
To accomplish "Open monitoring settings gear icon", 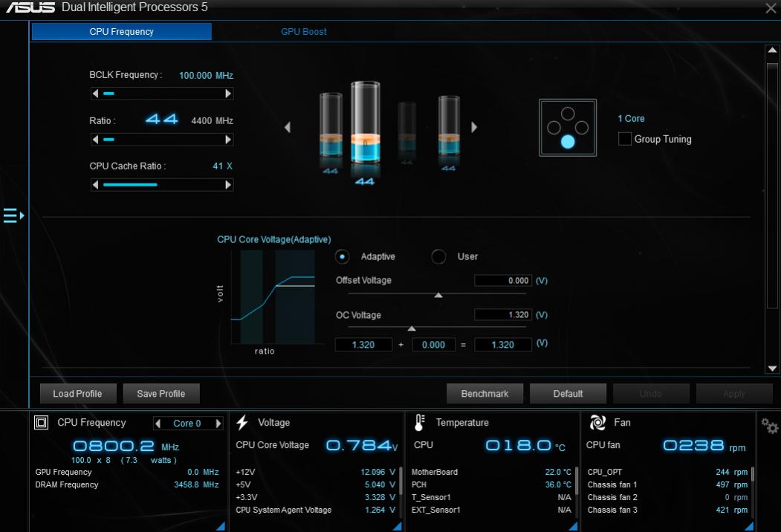I will [x=769, y=426].
